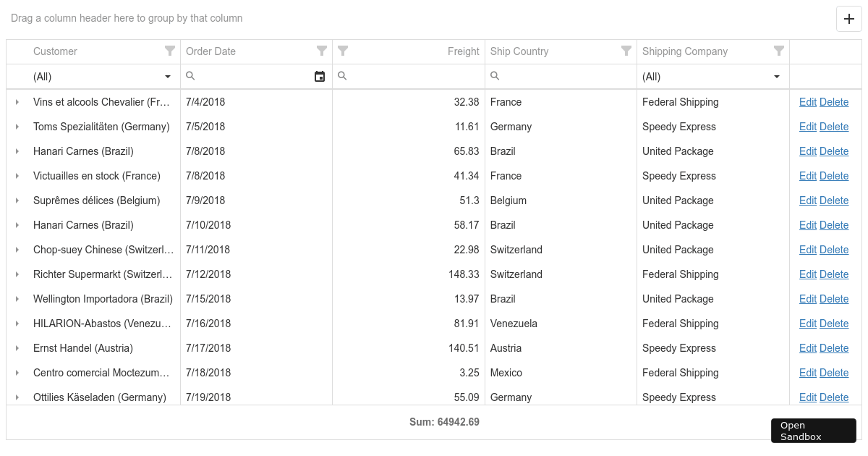This screenshot has height=456, width=868.
Task: Click the filter icon on the Order Date column
Action: pos(322,51)
